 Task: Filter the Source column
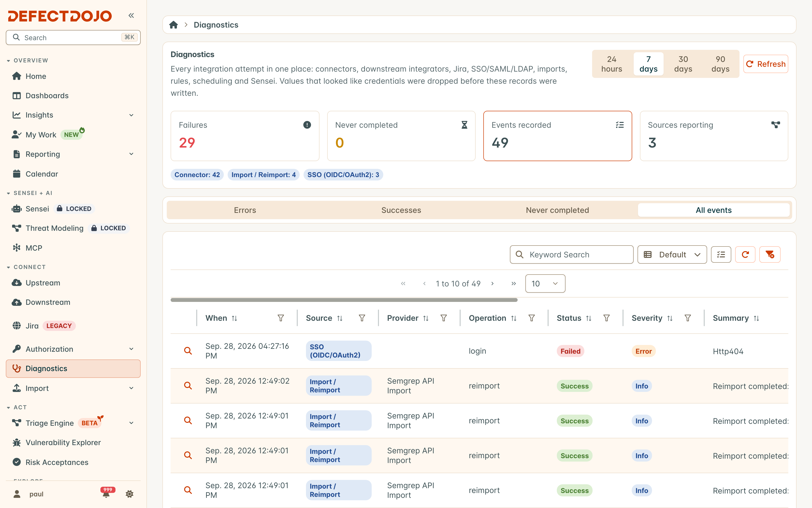coord(362,318)
